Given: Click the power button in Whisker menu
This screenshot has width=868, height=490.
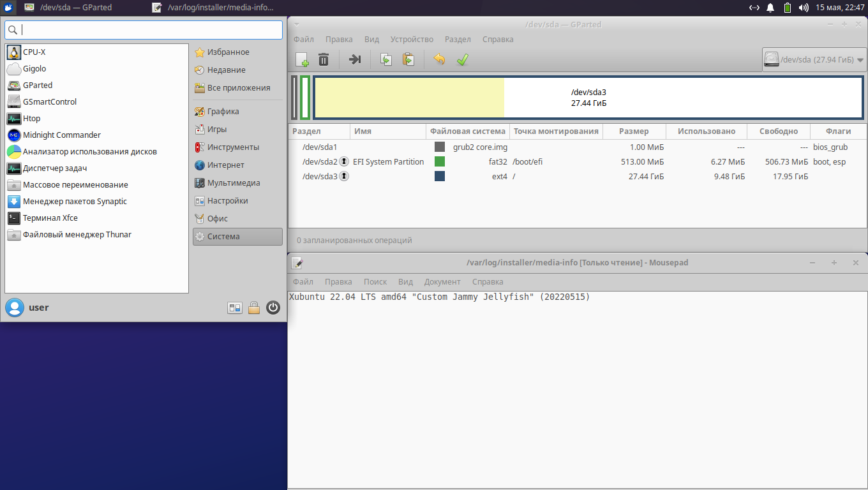Looking at the screenshot, I should point(273,308).
